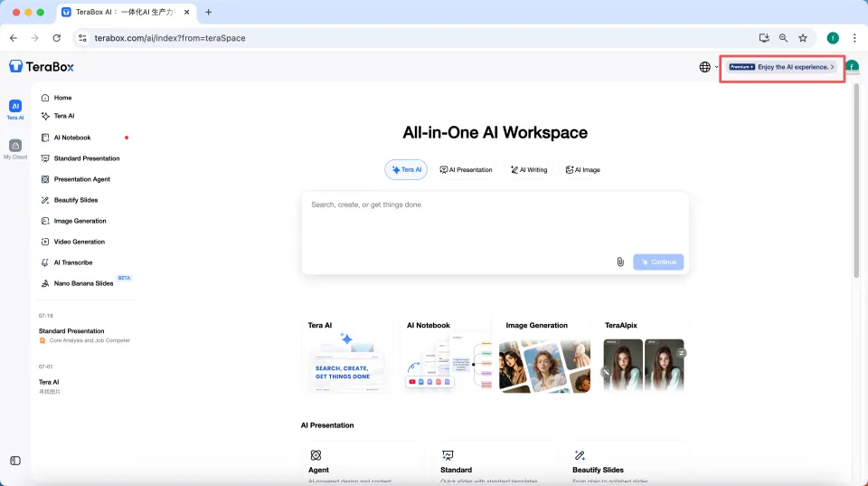Switch to the TeraBox AI browser tab

tap(125, 12)
